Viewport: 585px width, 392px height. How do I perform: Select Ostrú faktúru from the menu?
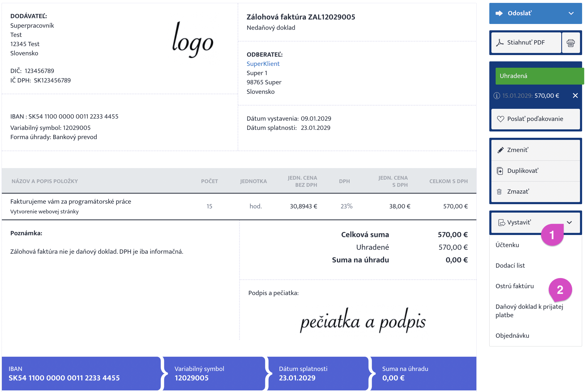tap(514, 286)
